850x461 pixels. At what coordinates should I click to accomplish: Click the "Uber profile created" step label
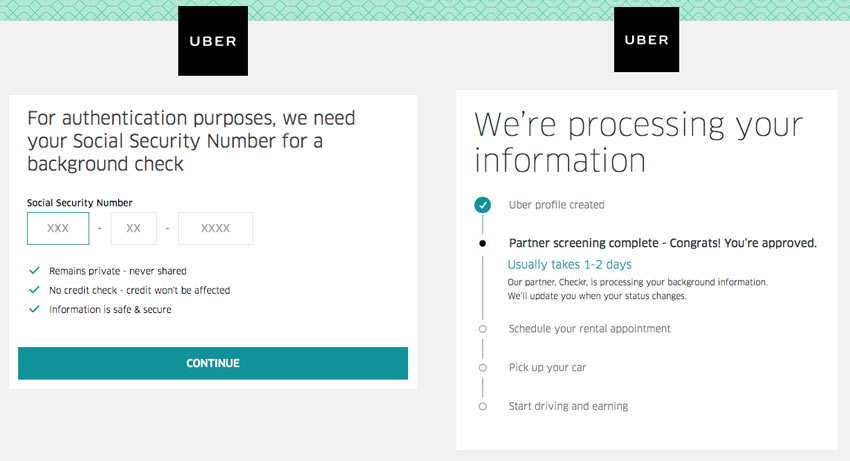click(x=556, y=205)
